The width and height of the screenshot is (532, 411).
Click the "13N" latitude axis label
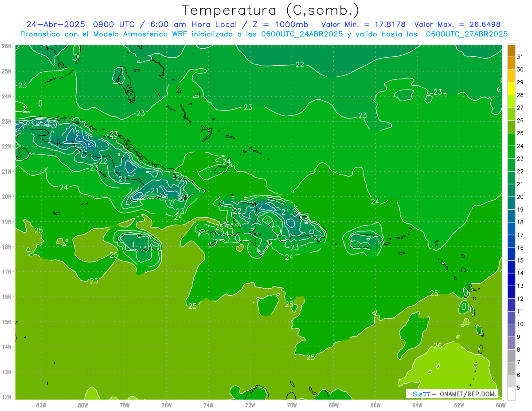pyautogui.click(x=6, y=372)
